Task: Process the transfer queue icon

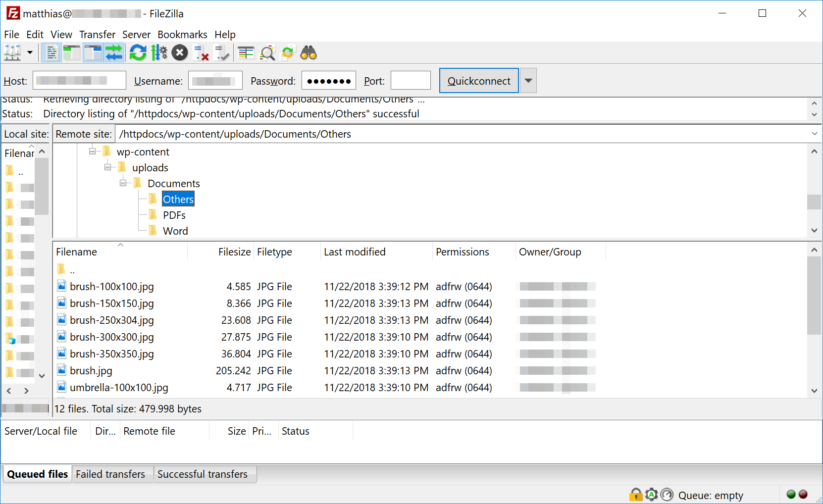Action: (159, 53)
